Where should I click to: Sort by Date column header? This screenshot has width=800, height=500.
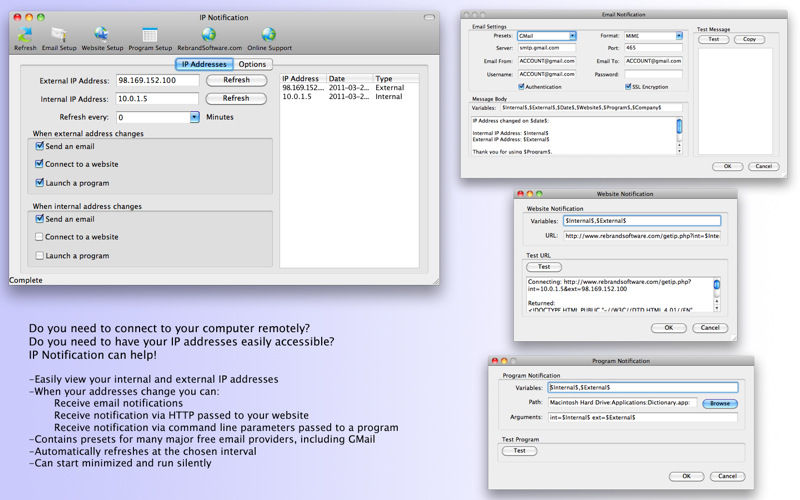tap(349, 79)
